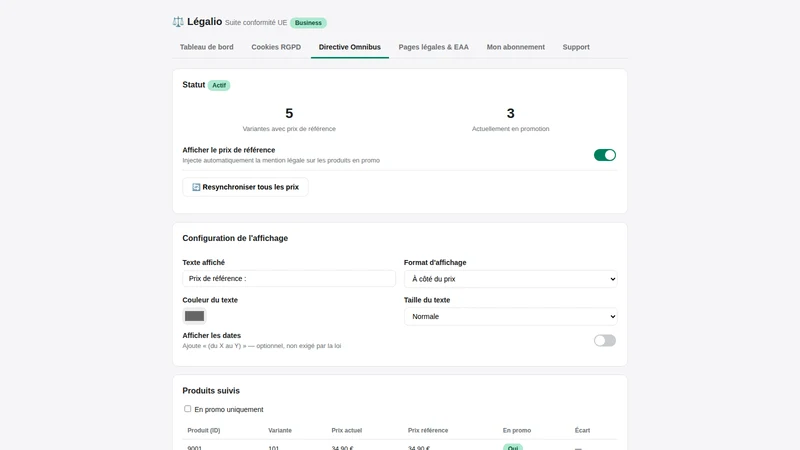The height and width of the screenshot is (450, 800).
Task: Open the Format d'affichage dropdown
Action: point(510,279)
